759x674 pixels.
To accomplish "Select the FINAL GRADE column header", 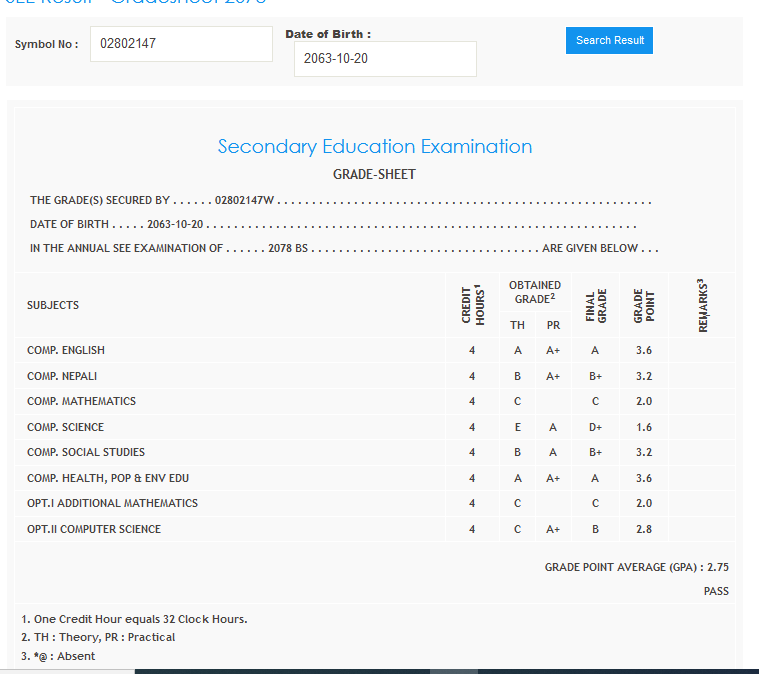I will pyautogui.click(x=596, y=305).
